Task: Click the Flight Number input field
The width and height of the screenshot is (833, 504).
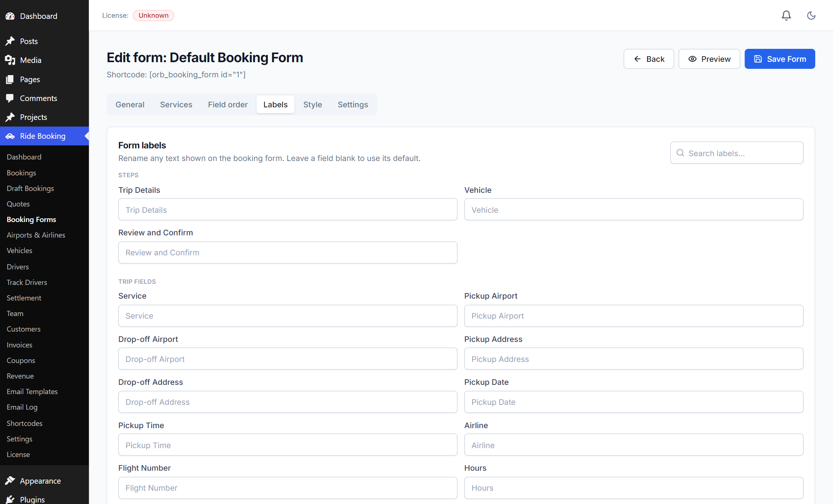Action: (288, 488)
